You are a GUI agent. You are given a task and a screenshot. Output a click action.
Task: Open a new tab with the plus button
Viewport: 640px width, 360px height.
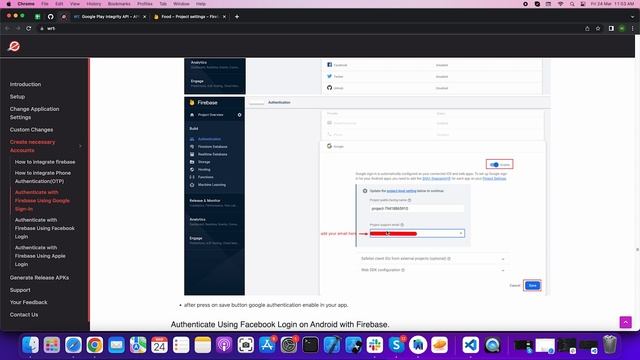coord(237,17)
